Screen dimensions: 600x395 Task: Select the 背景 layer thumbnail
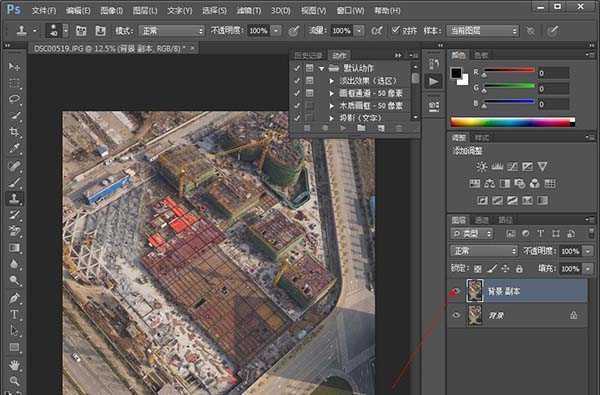pyautogui.click(x=475, y=315)
